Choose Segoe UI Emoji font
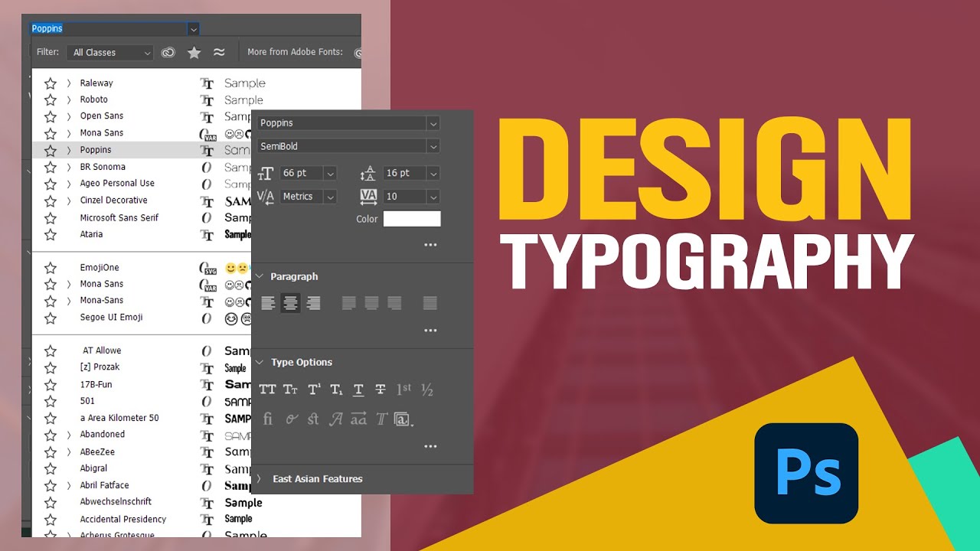Viewport: 980px width, 551px height. click(112, 317)
